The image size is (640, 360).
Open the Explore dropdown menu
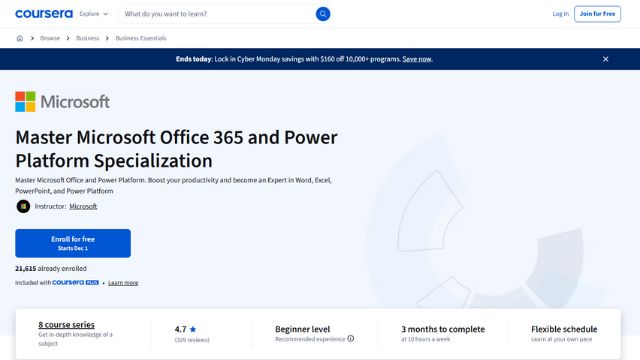pos(94,14)
